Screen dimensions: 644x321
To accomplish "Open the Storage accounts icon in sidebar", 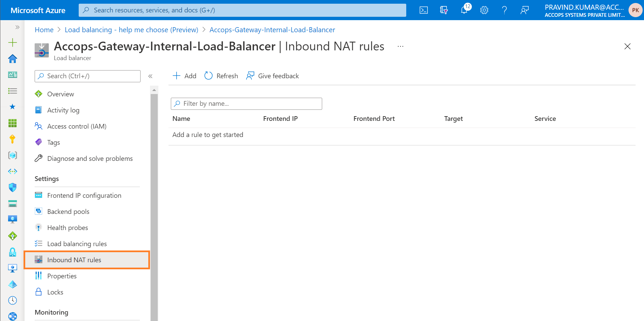I will pos(12,203).
